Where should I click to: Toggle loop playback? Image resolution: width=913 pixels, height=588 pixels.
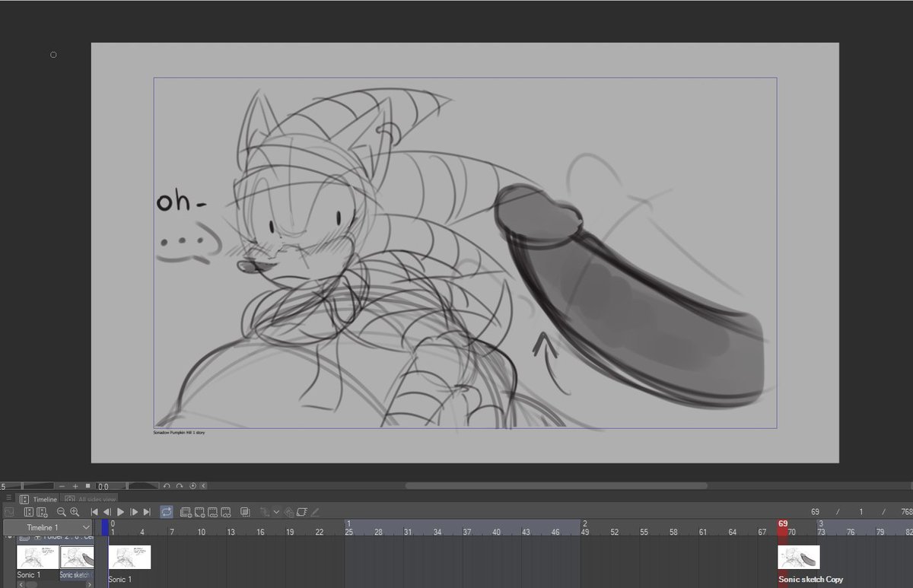(167, 512)
